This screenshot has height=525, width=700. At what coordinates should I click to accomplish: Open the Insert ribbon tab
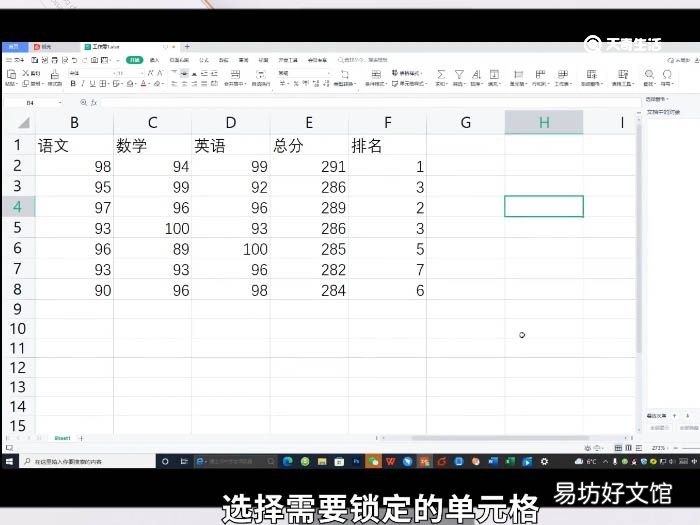[x=154, y=60]
